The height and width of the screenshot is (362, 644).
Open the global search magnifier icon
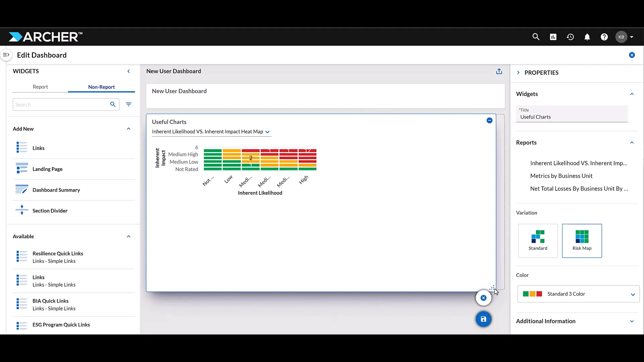[x=536, y=37]
